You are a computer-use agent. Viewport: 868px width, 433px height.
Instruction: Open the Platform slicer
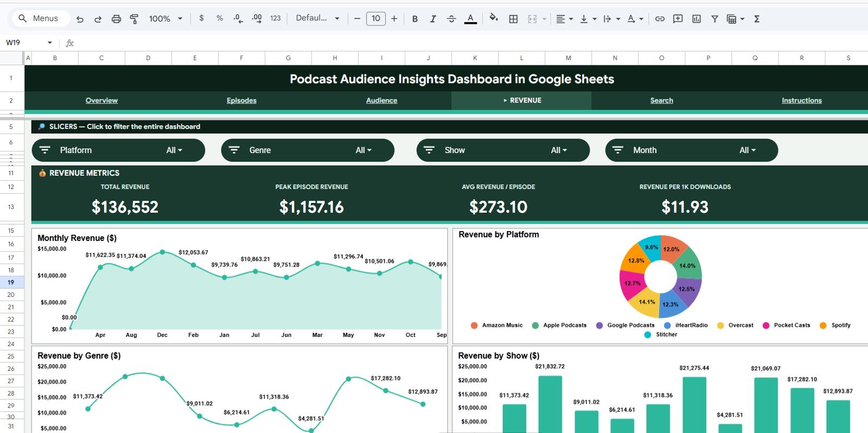pyautogui.click(x=118, y=150)
